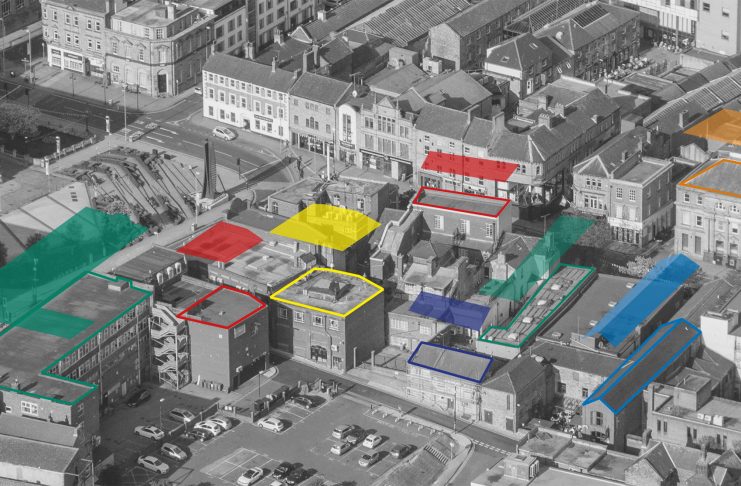This screenshot has width=741, height=486.
Task: Click the green outlined rooftop at bottom left
Action: (70, 335)
